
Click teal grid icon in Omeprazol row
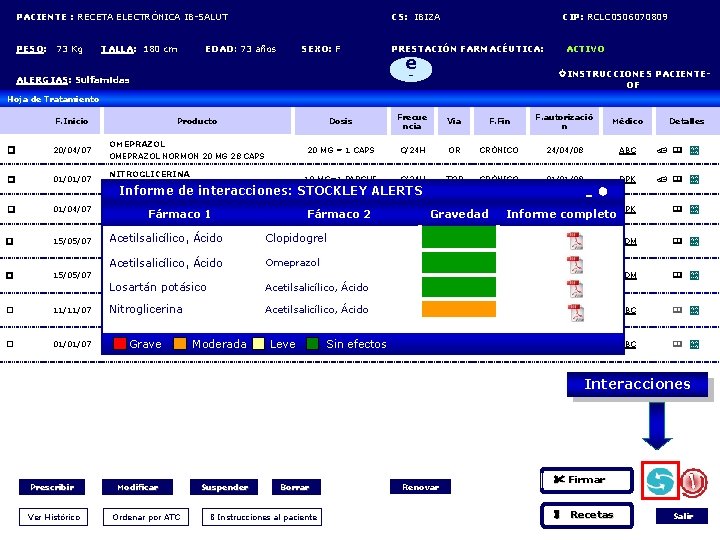click(694, 150)
